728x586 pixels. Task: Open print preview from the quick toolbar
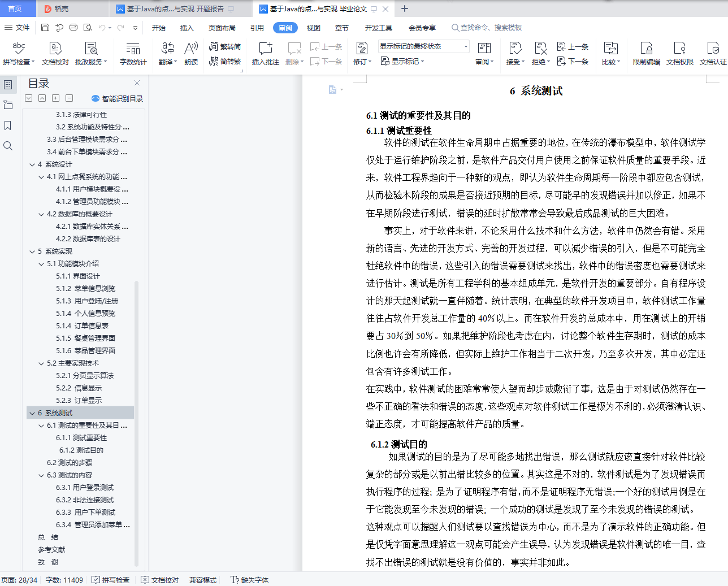pyautogui.click(x=88, y=28)
